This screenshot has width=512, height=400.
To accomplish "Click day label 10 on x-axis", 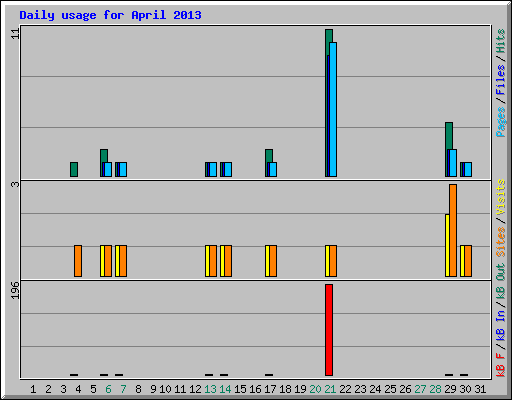I will click(x=165, y=389).
